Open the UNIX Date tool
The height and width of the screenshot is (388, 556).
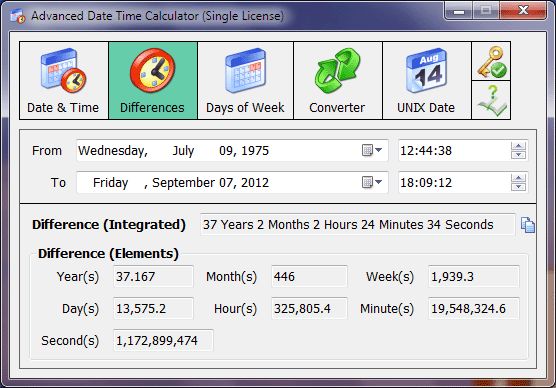pos(427,81)
